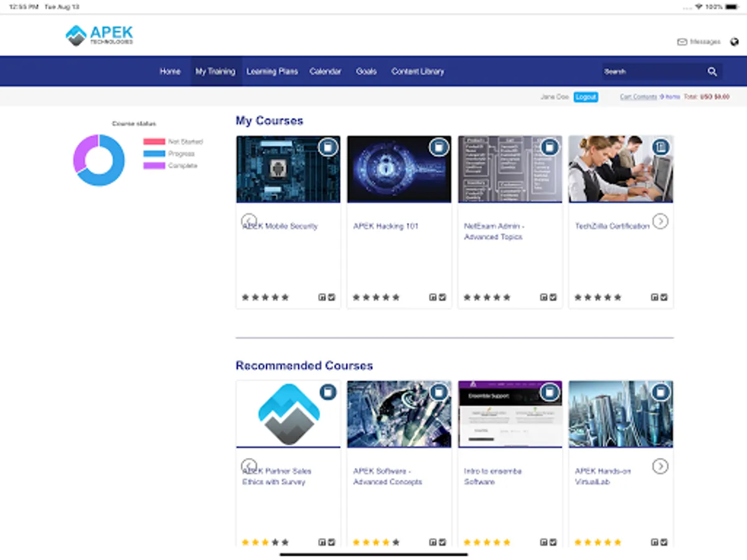Go to the Home menu item

(170, 72)
